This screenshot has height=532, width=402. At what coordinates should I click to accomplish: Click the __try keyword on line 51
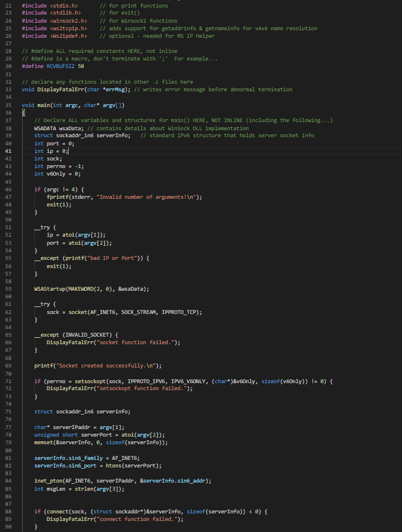[42, 228]
